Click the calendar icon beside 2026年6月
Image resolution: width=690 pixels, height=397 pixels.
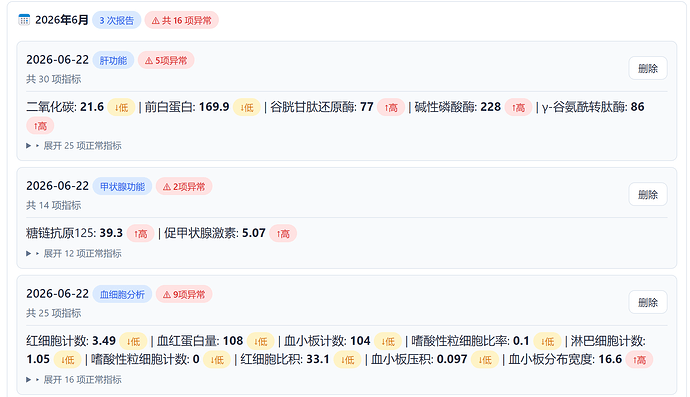coord(24,20)
